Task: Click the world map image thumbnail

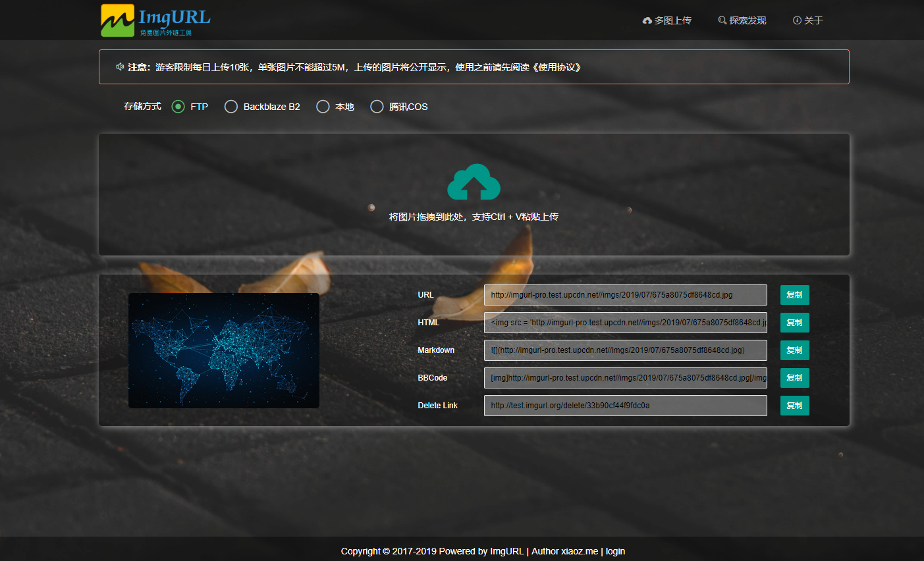Action: [x=224, y=350]
